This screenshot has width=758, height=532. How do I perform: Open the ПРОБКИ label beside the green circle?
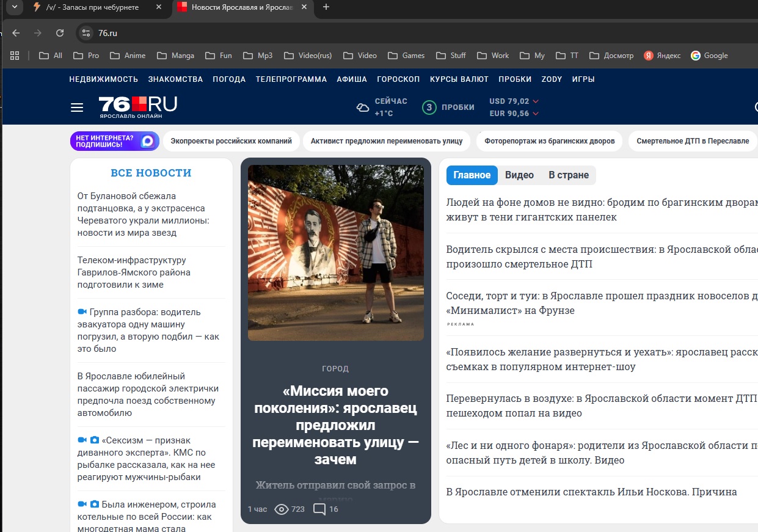pos(458,107)
